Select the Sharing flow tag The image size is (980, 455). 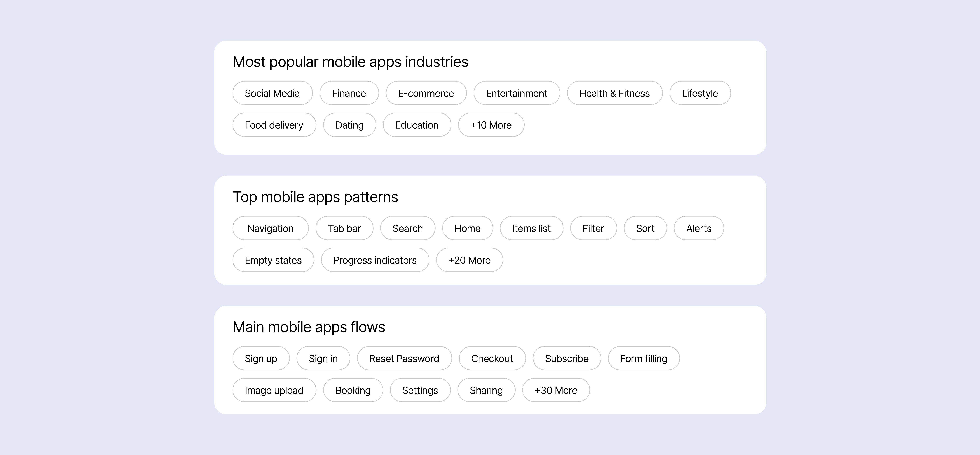point(486,390)
